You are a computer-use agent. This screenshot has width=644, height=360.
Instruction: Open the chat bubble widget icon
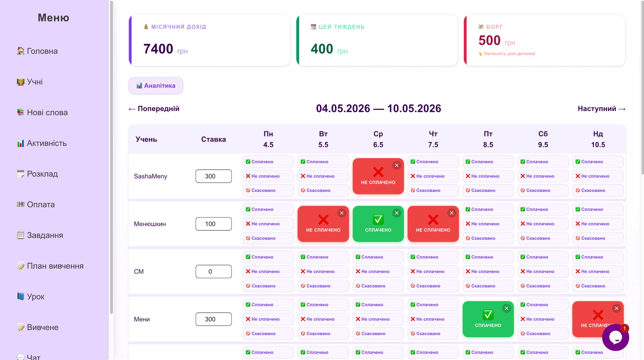point(615,337)
